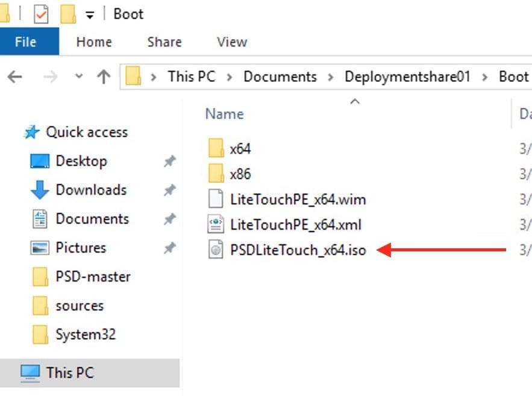Open the x86 folder

pos(240,174)
